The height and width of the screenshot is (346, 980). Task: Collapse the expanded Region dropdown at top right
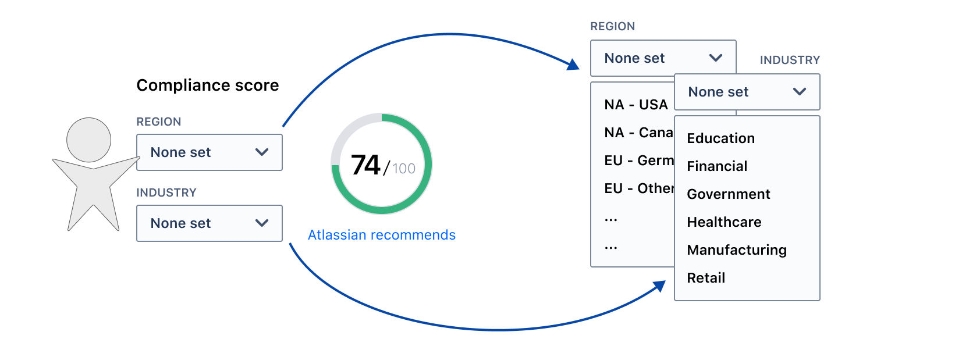[663, 58]
